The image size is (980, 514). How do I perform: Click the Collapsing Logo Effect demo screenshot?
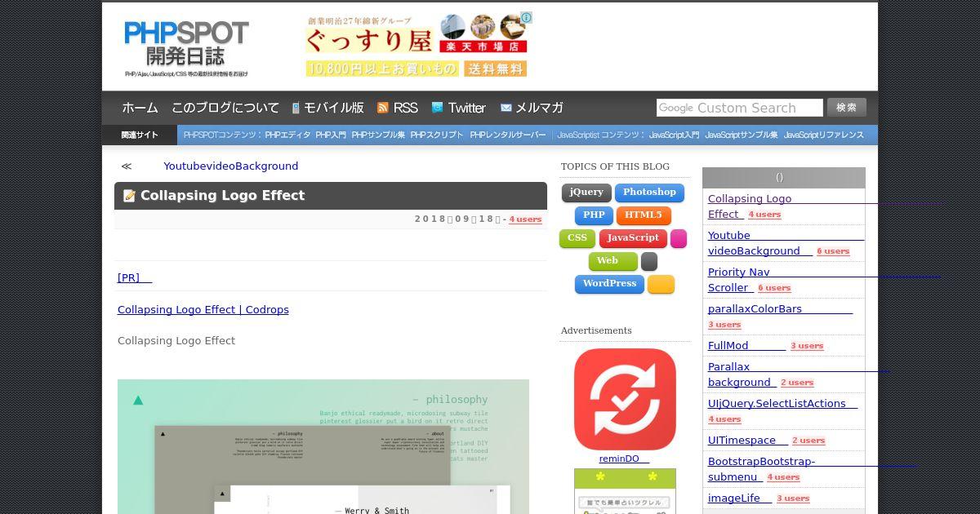(x=323, y=446)
